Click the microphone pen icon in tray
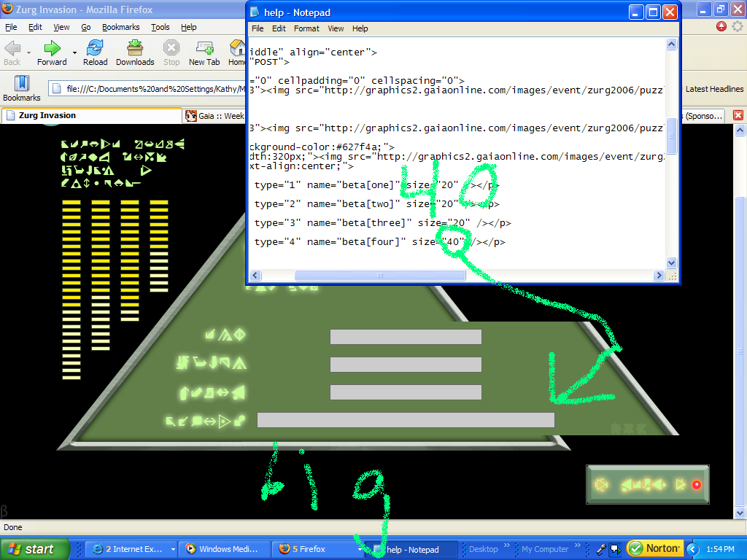The image size is (747, 560). tap(601, 550)
